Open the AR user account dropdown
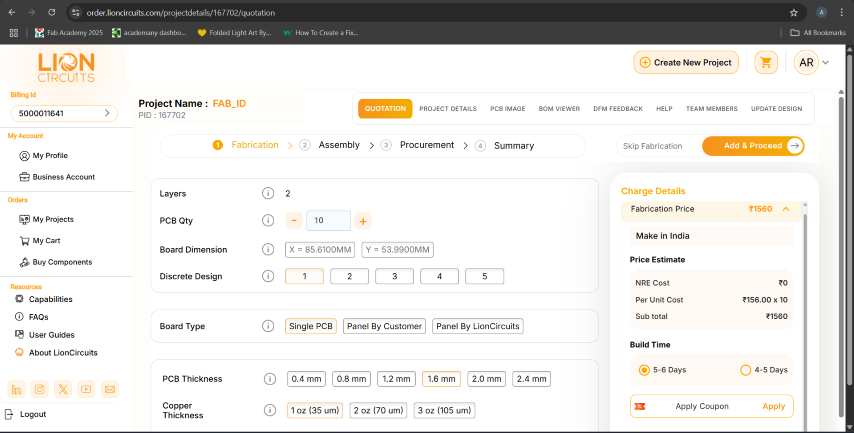 [x=812, y=63]
